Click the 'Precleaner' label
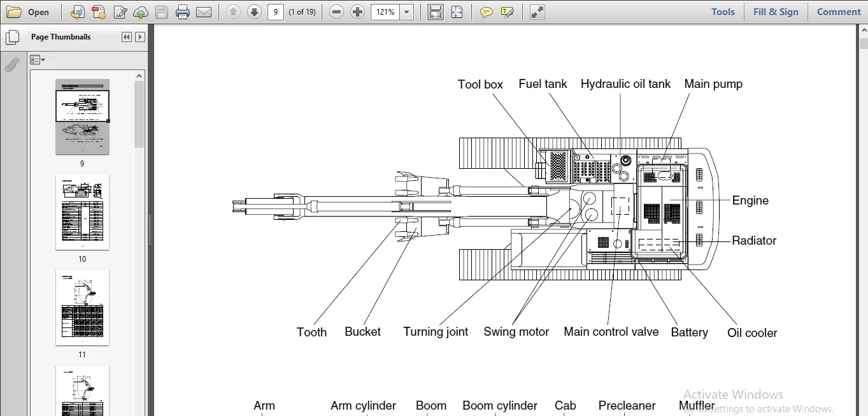This screenshot has width=868, height=416. (x=627, y=406)
